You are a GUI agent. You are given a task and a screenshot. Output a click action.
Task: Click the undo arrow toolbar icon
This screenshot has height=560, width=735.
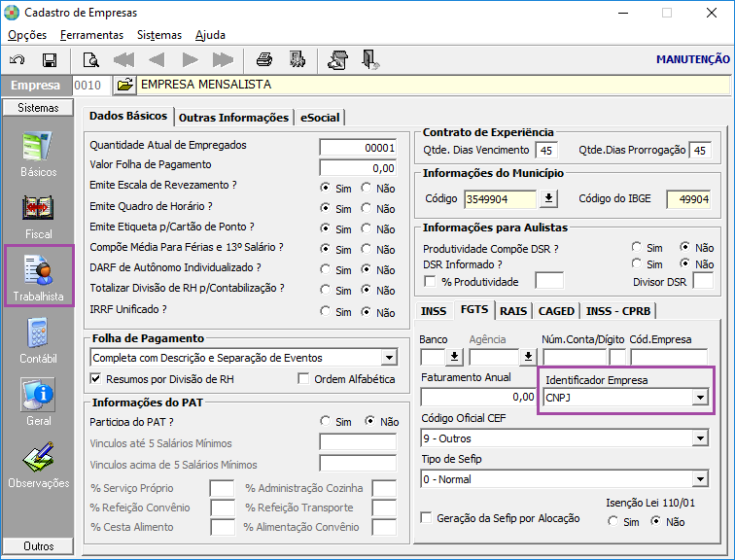point(17,60)
